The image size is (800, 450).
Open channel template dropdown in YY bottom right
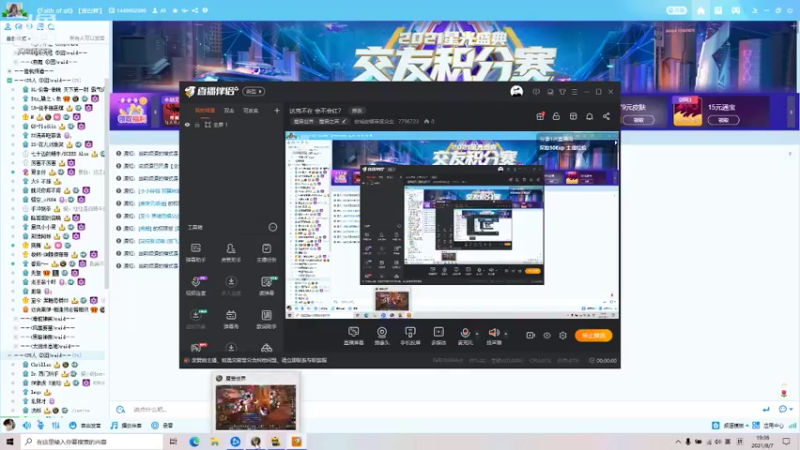(734, 425)
